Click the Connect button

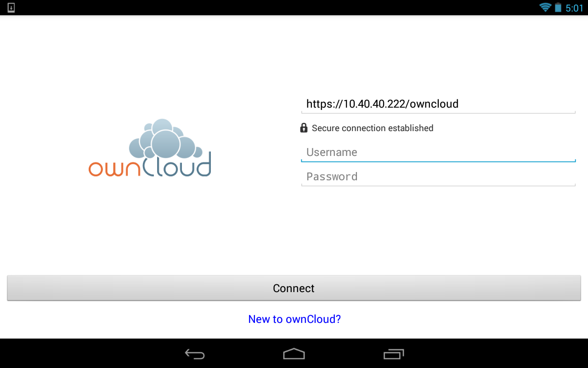pyautogui.click(x=294, y=288)
